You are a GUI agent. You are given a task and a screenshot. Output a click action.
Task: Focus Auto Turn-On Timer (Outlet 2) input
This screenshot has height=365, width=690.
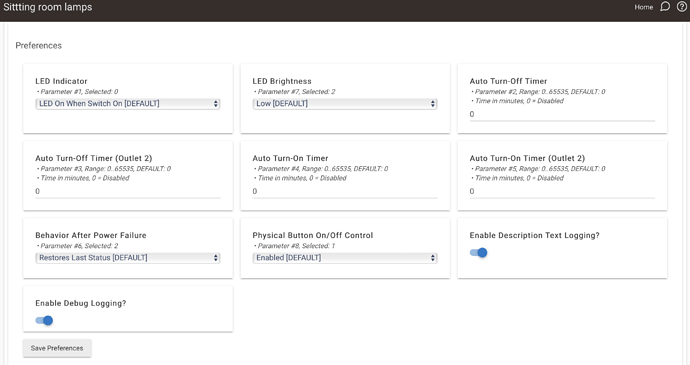click(x=562, y=192)
